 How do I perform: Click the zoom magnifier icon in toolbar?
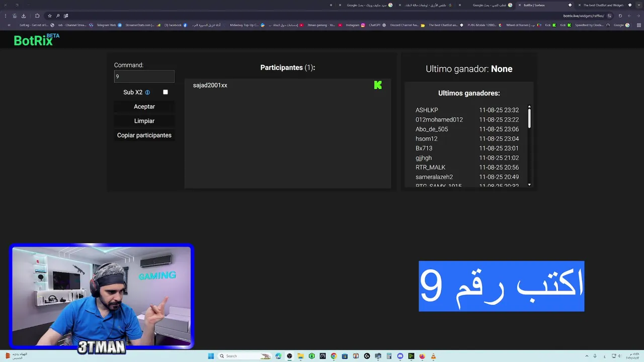click(58, 16)
